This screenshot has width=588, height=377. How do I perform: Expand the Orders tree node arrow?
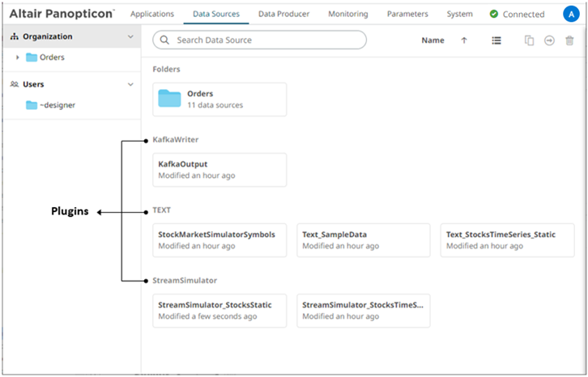click(x=18, y=57)
